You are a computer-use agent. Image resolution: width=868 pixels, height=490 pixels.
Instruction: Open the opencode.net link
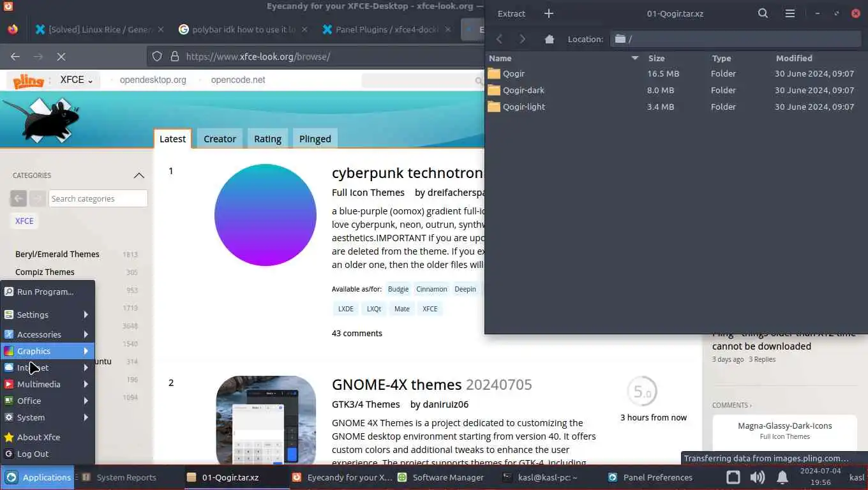(x=238, y=80)
